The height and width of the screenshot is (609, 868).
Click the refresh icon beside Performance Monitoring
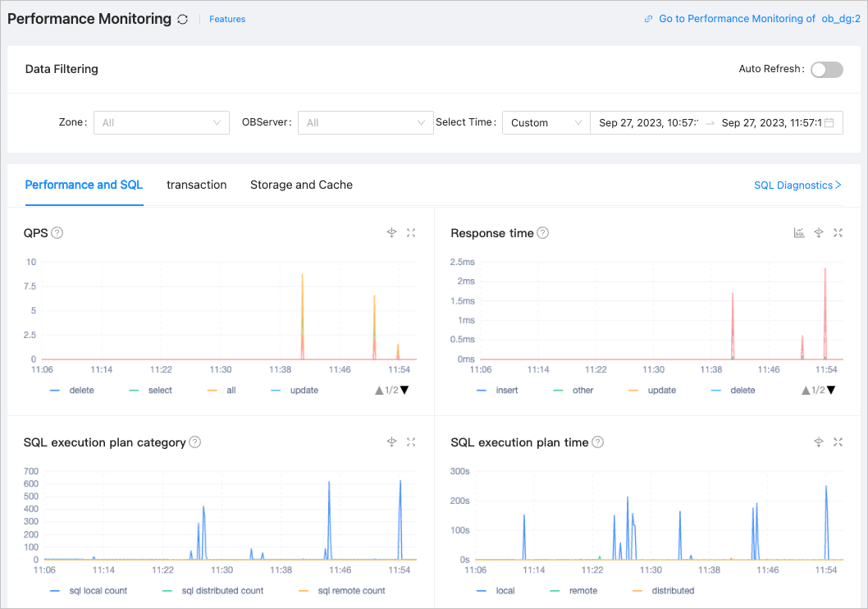(x=182, y=19)
